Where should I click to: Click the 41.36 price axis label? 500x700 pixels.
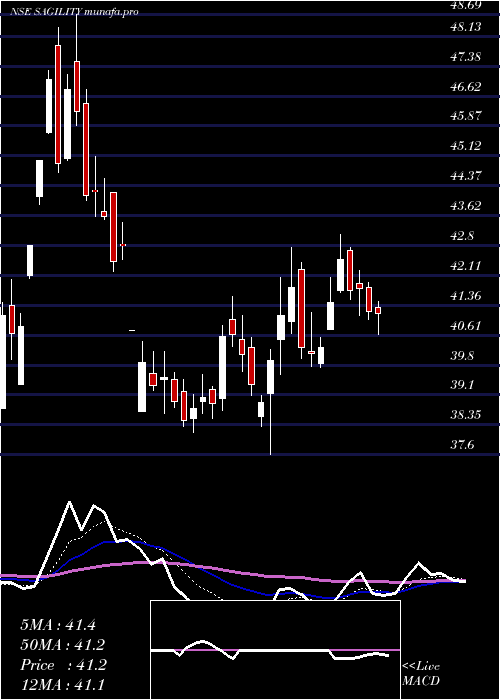pyautogui.click(x=466, y=296)
